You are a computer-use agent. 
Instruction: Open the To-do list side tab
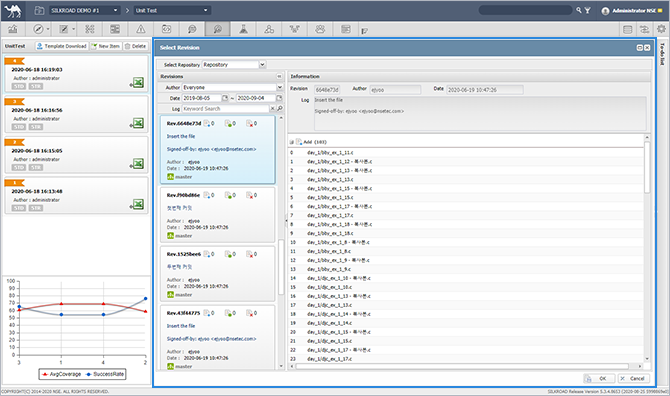coord(662,54)
